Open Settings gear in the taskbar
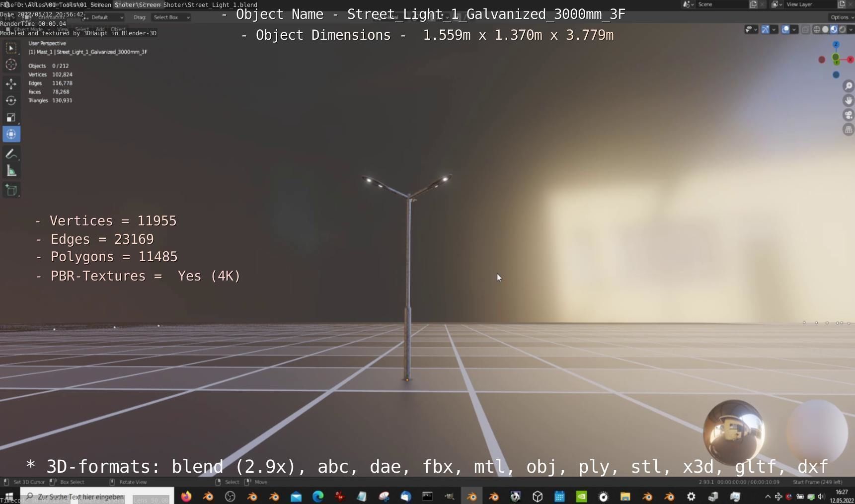 pyautogui.click(x=691, y=496)
